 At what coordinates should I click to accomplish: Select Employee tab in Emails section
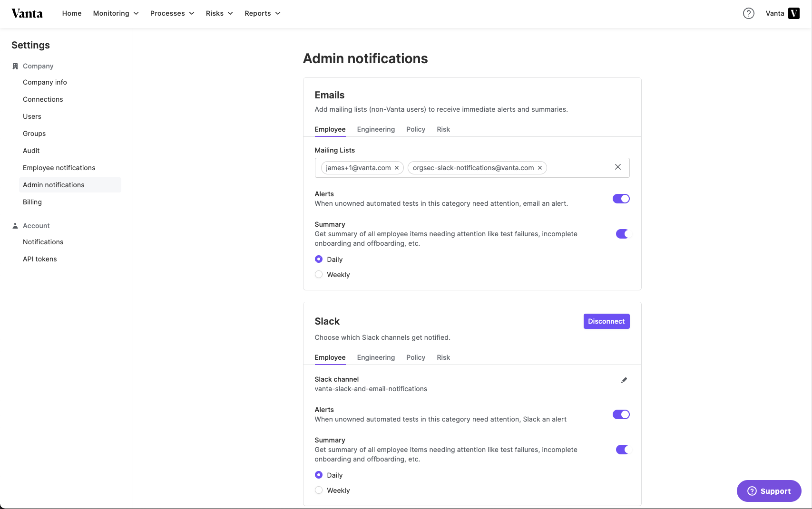pyautogui.click(x=330, y=129)
